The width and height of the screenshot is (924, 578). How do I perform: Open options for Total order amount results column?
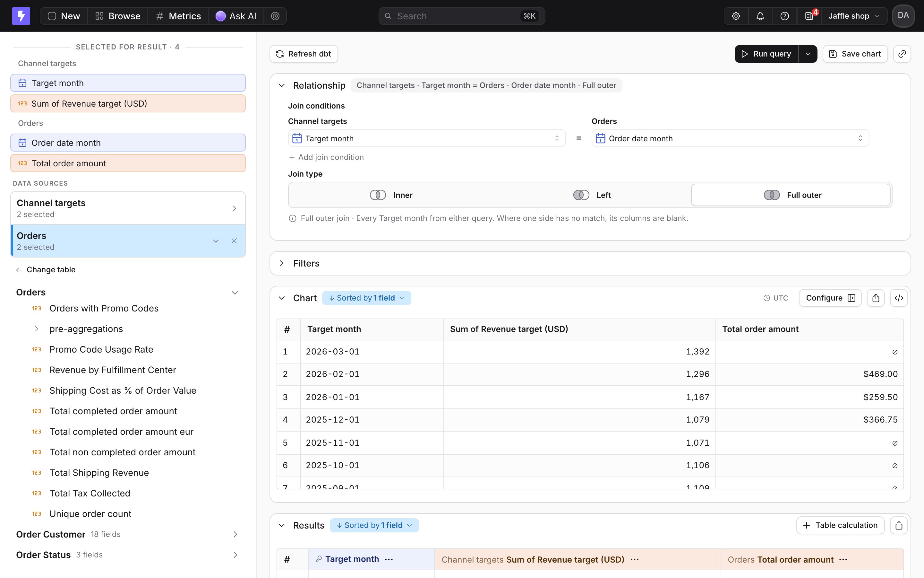[x=843, y=559]
